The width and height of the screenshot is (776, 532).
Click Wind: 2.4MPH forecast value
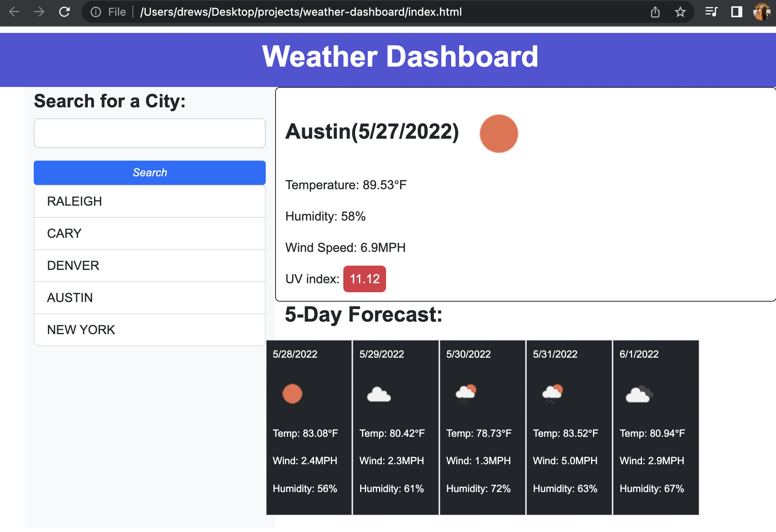[x=305, y=461]
